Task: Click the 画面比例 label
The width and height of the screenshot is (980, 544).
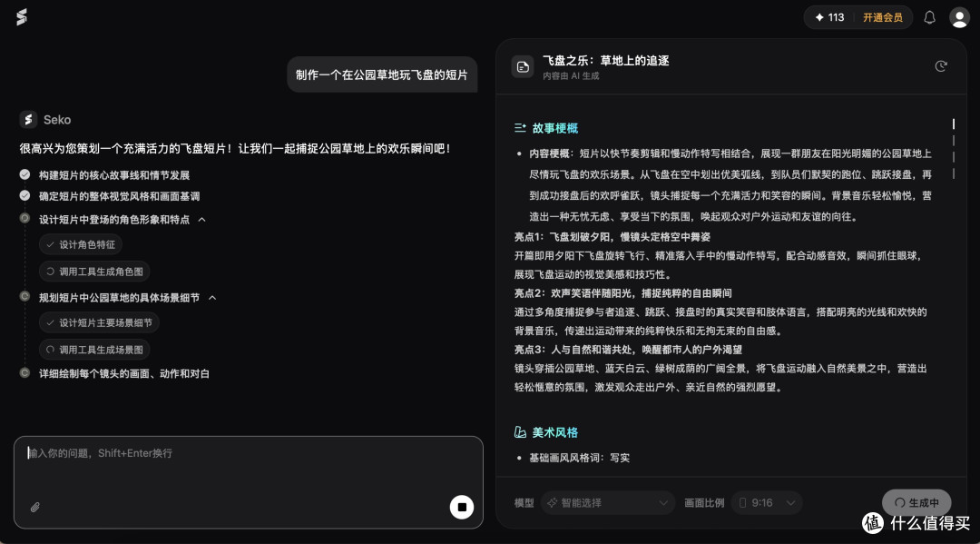Action: (704, 503)
